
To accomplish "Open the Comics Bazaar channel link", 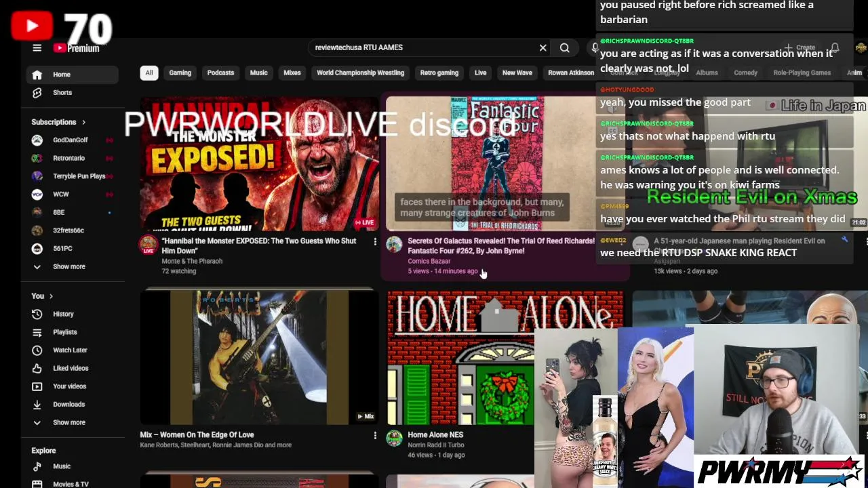I will click(x=429, y=261).
